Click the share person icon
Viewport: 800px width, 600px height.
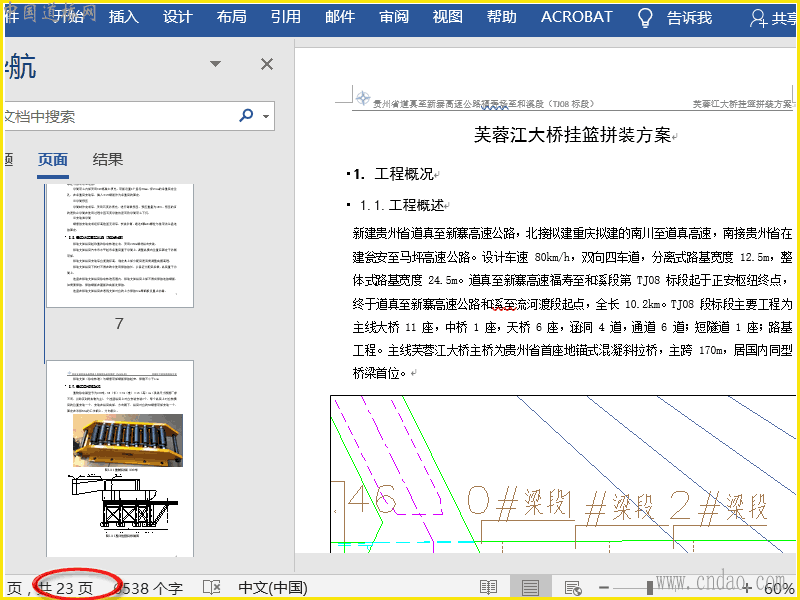758,18
